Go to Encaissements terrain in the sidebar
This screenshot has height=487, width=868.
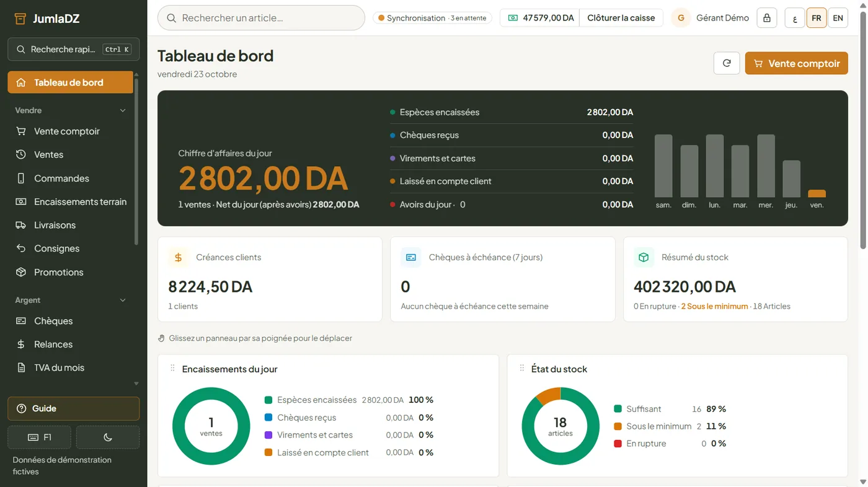(70, 201)
